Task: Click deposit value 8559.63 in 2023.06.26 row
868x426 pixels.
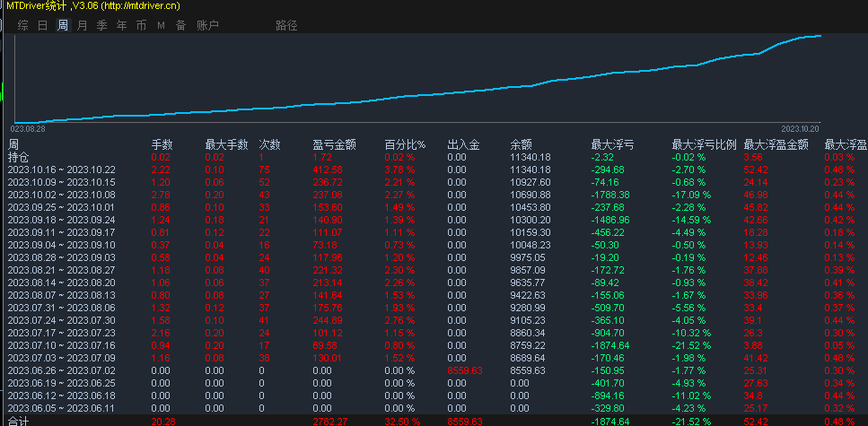Action: [465, 370]
